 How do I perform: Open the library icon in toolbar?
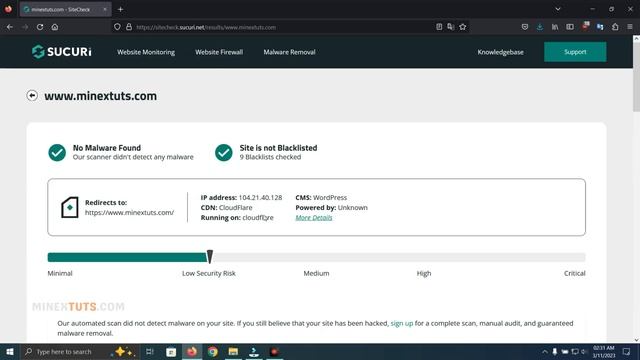click(555, 27)
